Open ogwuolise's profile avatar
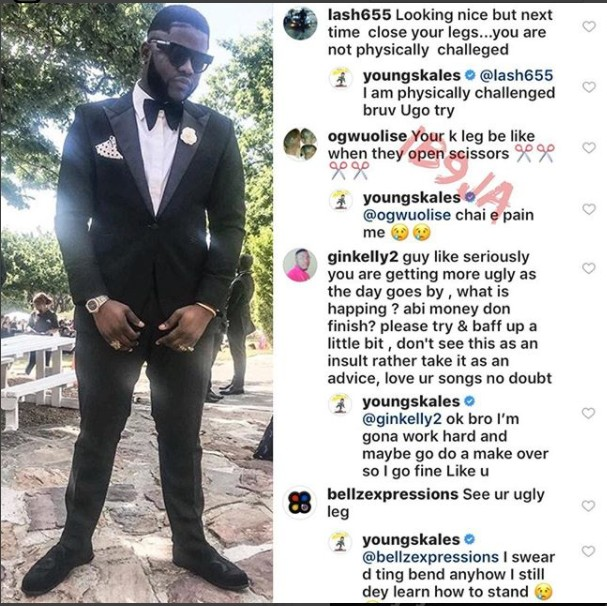 [x=300, y=144]
